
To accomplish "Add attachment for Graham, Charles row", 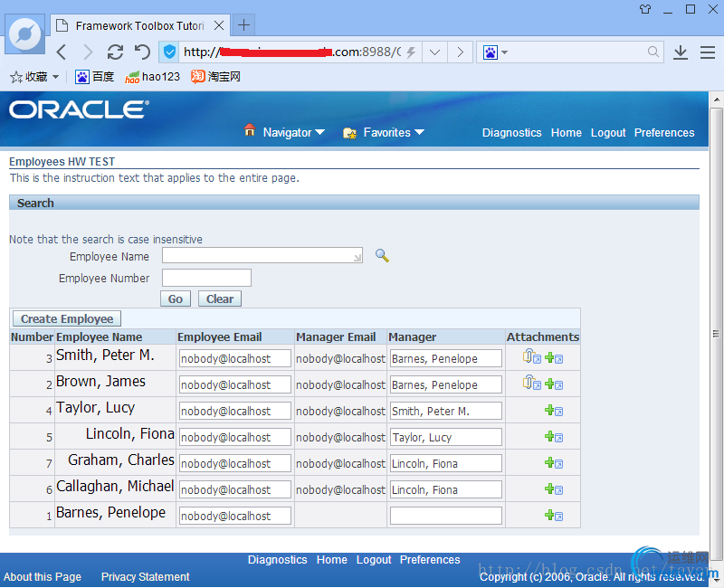I will click(x=554, y=463).
